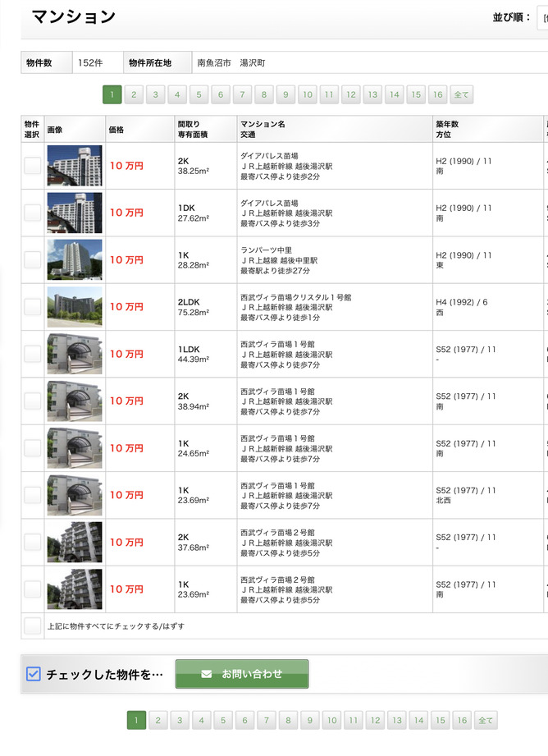Image resolution: width=548 pixels, height=756 pixels.
Task: Open photo of ダイアパレス苗場 1DK listing
Action: tap(75, 213)
